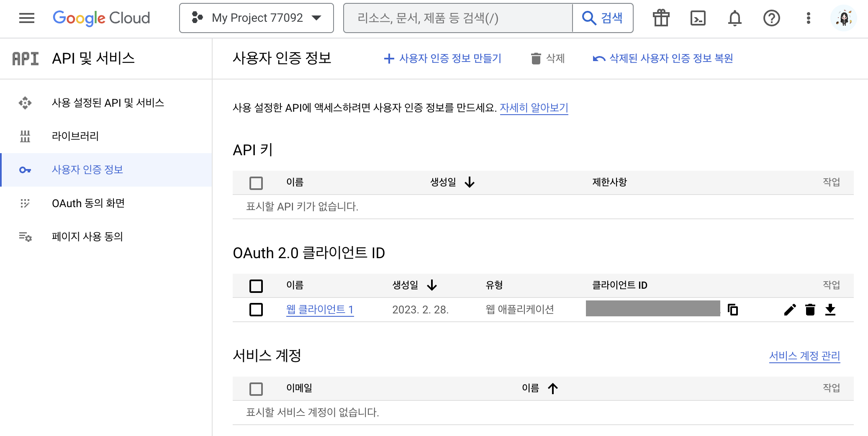Open the 서비스 계정 관리 link
This screenshot has height=436, width=868.
point(804,356)
